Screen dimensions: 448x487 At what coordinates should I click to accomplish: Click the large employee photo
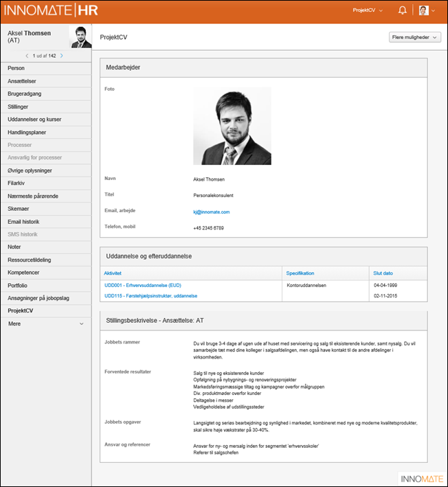pos(232,126)
